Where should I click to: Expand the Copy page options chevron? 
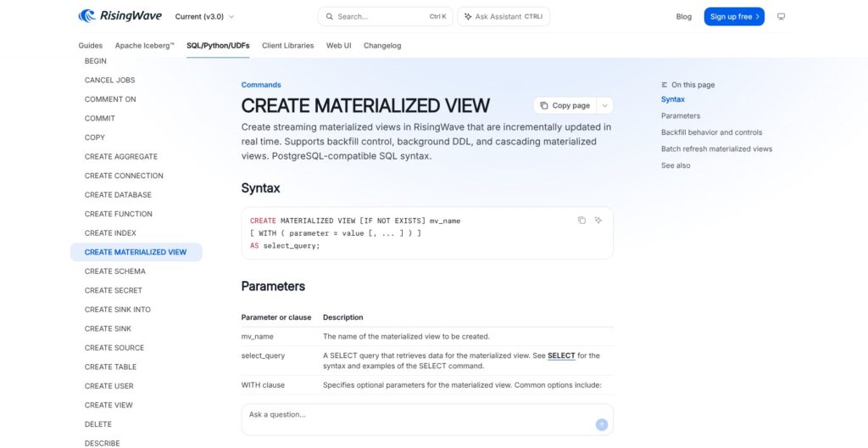[605, 105]
